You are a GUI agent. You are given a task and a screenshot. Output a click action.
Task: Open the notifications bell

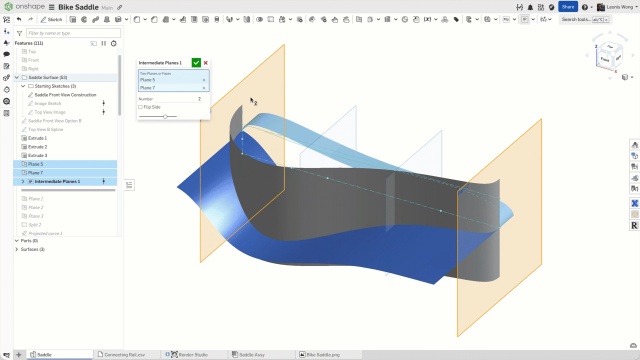[x=530, y=7]
